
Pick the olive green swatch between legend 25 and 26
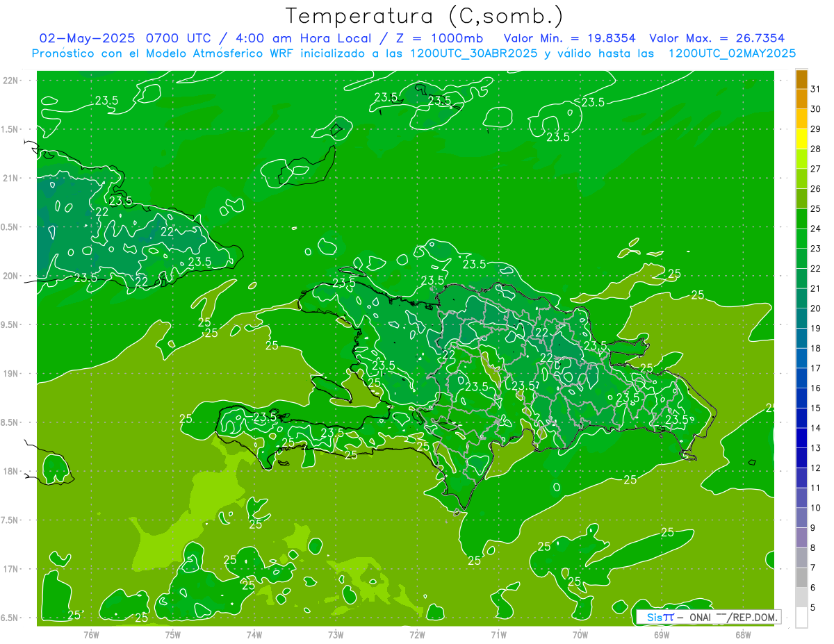click(801, 199)
